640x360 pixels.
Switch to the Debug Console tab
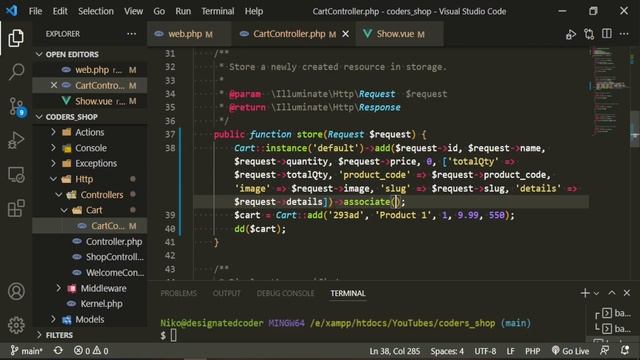(x=285, y=293)
